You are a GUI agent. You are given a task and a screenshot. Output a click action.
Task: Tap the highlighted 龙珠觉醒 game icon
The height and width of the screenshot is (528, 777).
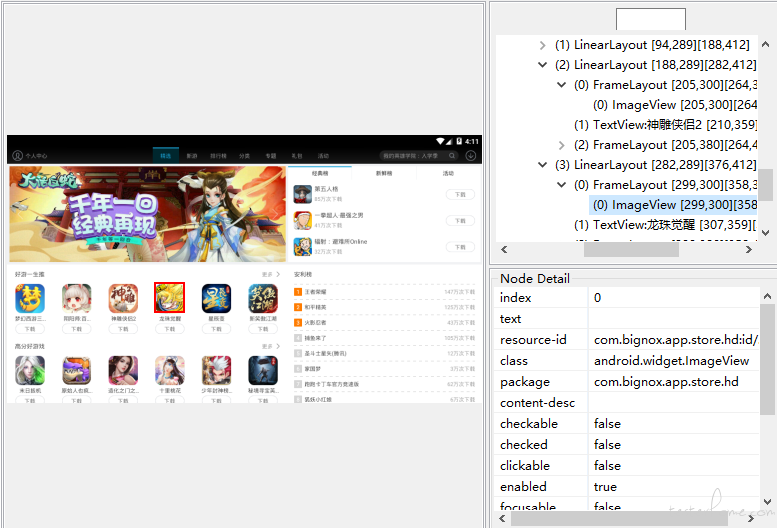[x=169, y=298]
